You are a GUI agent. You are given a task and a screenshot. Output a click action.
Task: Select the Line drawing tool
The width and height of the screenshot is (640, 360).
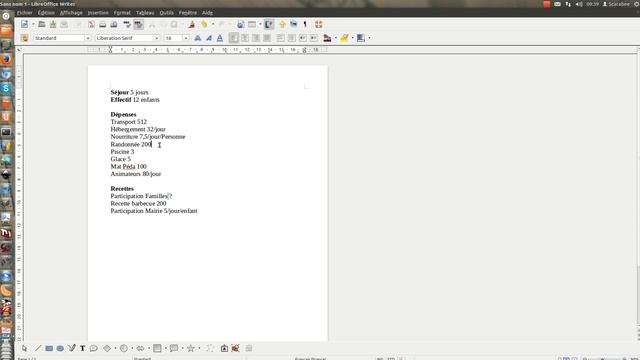38,348
